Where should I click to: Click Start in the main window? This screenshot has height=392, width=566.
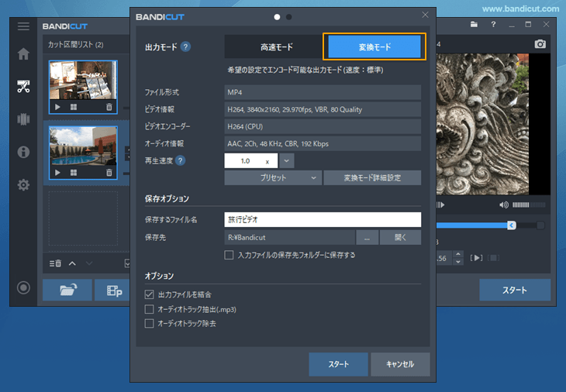[515, 290]
